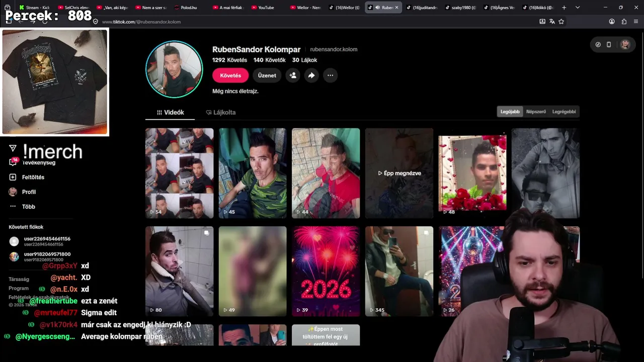Click the rubensandor.kolom username text

[x=334, y=49]
